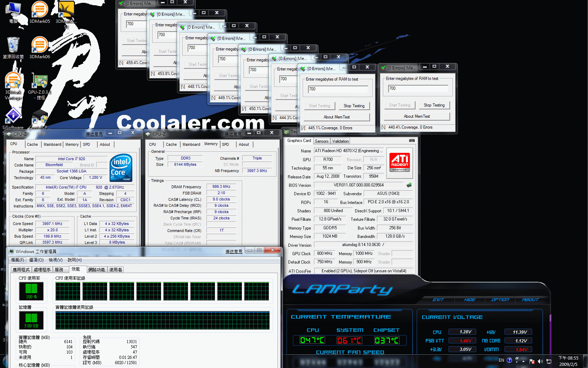Image resolution: width=588 pixels, height=368 pixels.
Task: Switch to 應用程式 tab in Task Manager
Action: [21, 270]
